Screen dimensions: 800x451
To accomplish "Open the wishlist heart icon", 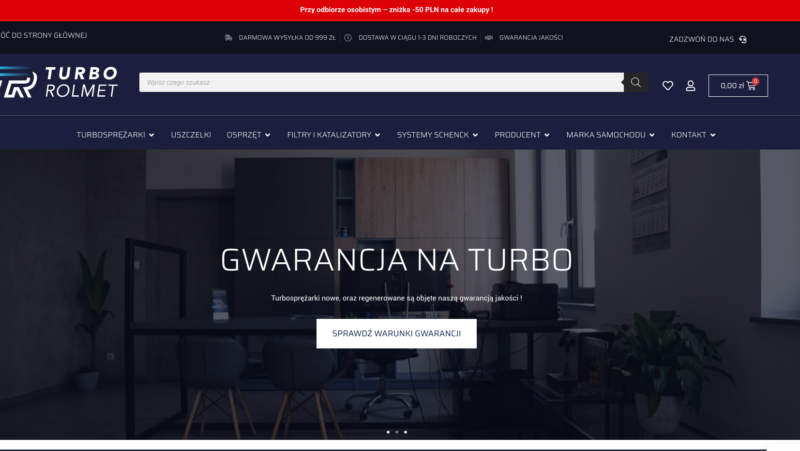I will pyautogui.click(x=667, y=86).
